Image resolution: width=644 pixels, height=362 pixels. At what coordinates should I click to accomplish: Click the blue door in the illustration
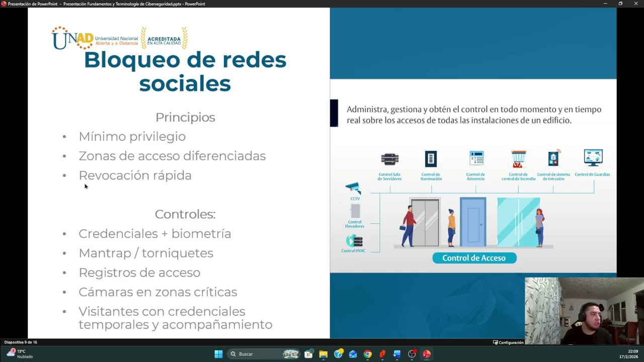tap(473, 222)
